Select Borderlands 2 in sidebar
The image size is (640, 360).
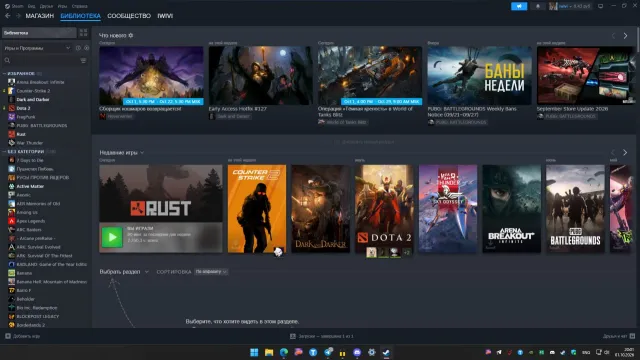(x=31, y=325)
